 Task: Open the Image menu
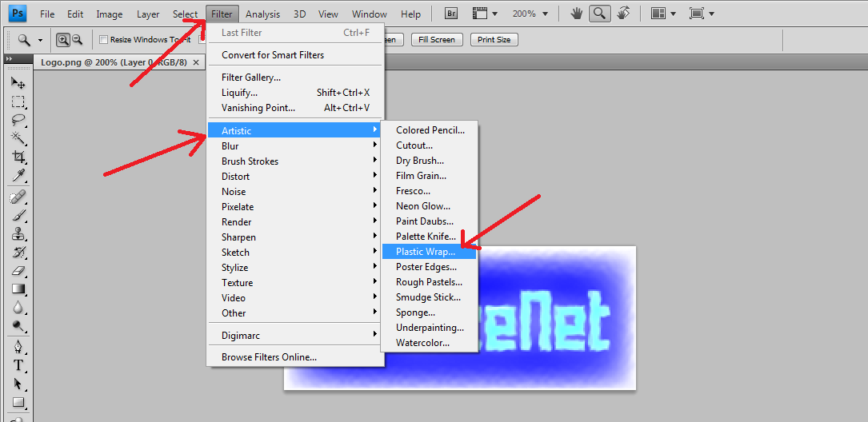[x=109, y=14]
